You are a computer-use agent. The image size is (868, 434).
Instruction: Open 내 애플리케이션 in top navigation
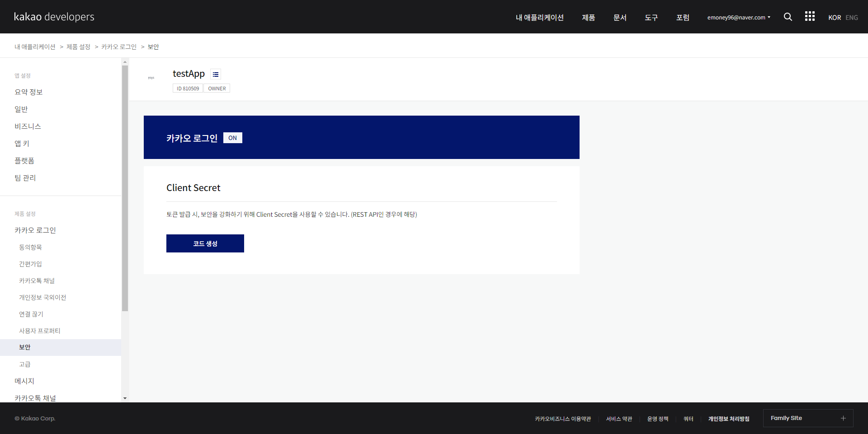pos(540,18)
